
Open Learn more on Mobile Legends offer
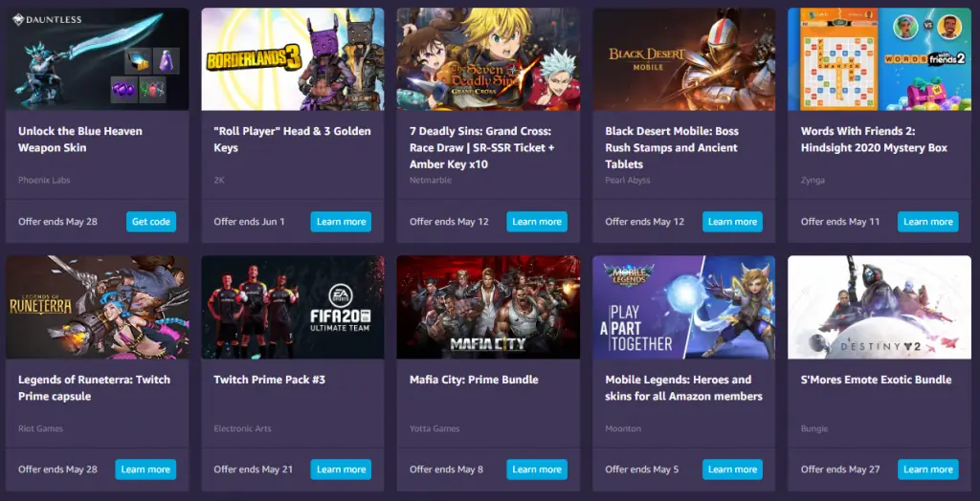click(x=732, y=469)
